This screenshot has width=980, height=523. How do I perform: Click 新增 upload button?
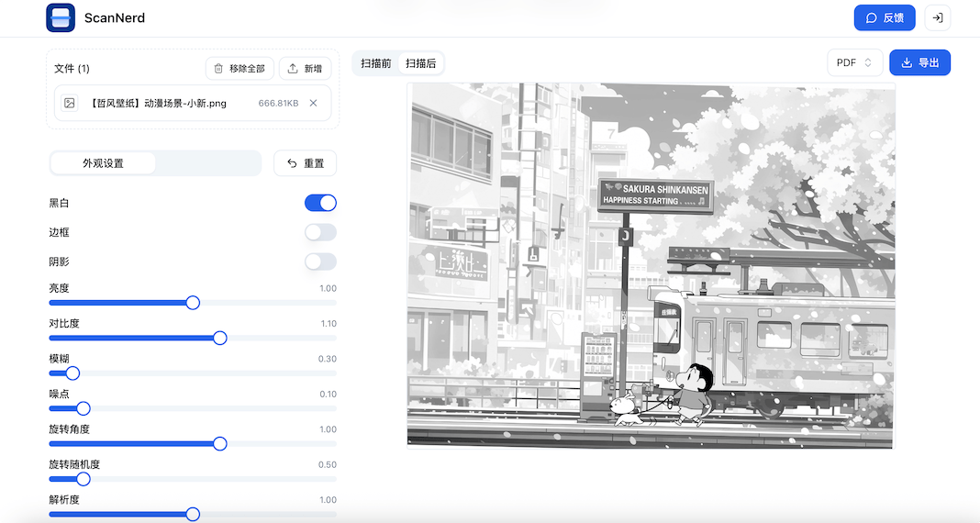(305, 68)
